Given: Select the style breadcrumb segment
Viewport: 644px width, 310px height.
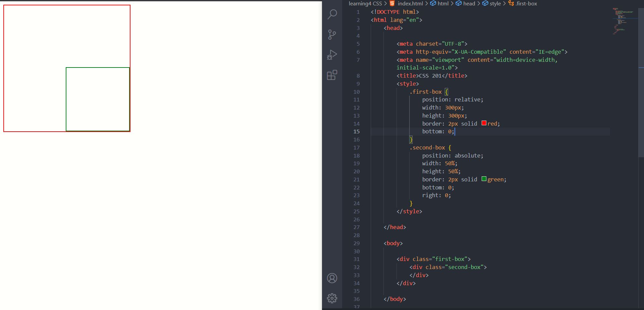Looking at the screenshot, I should [x=492, y=3].
